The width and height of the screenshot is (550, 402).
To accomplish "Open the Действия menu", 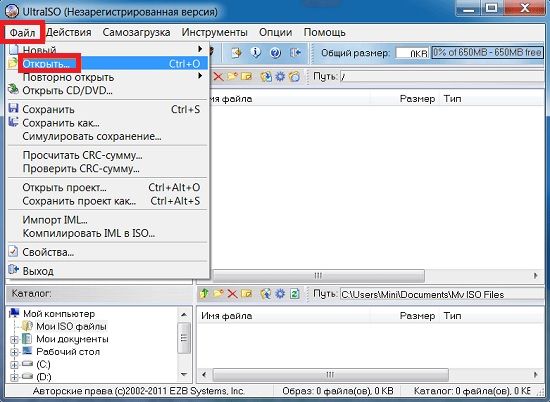I will click(69, 32).
